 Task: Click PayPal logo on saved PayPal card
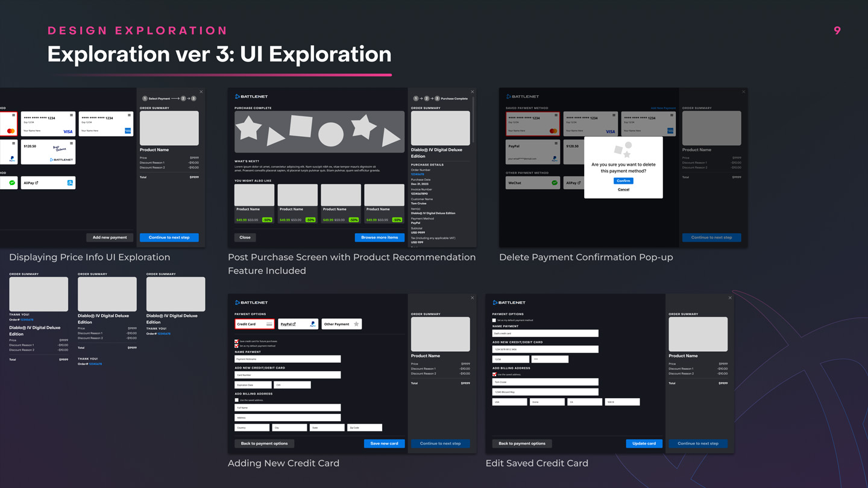555,159
